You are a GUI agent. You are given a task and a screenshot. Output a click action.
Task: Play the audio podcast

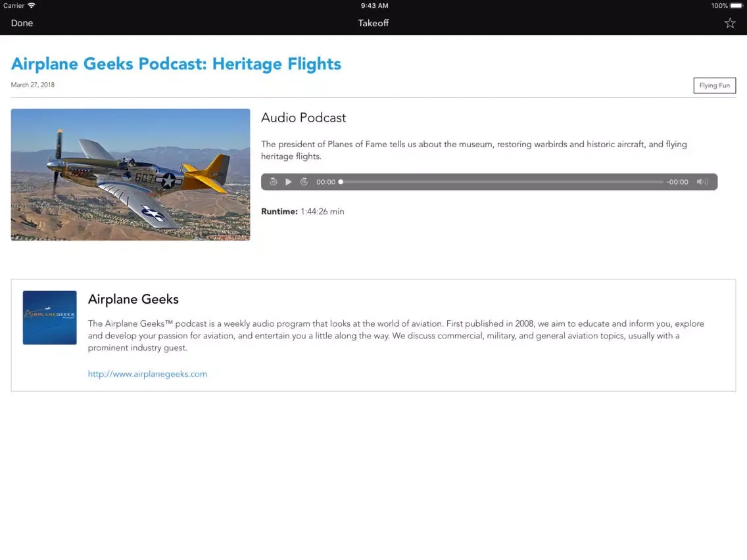(288, 182)
